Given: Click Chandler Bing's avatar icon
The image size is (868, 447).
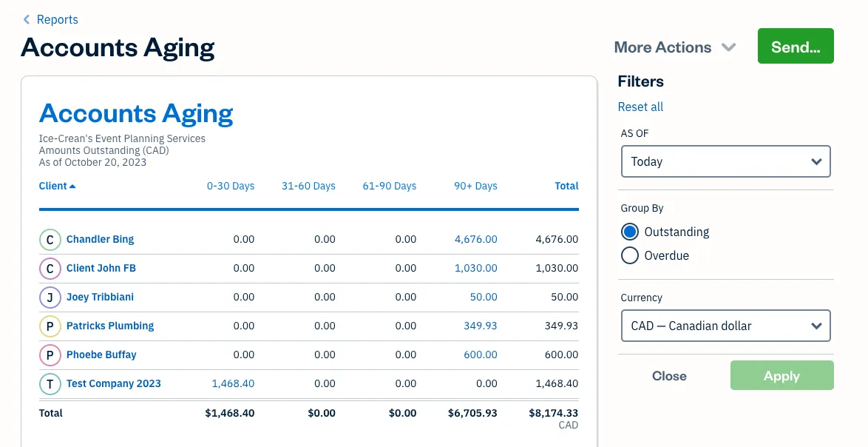Looking at the screenshot, I should point(50,240).
